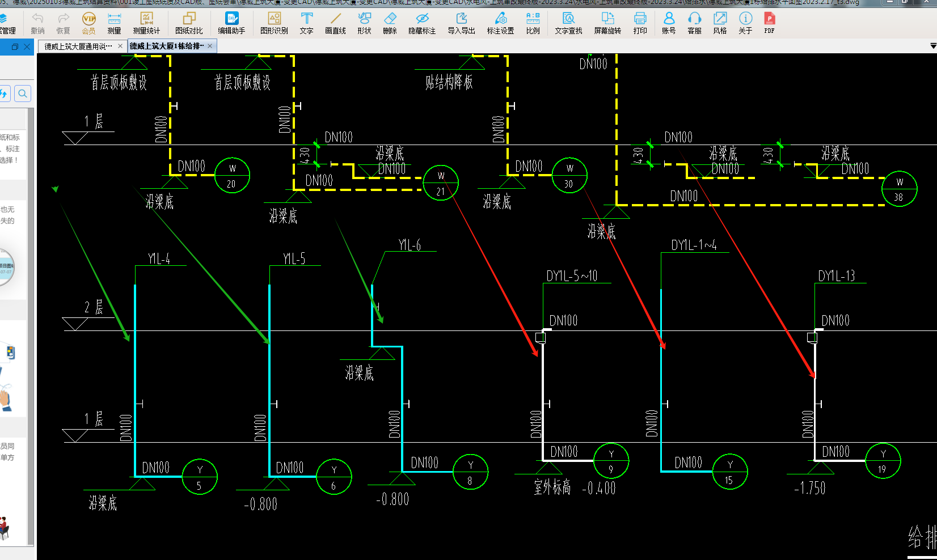Expand the tab list dropdown arrow
The height and width of the screenshot is (560, 937).
click(933, 46)
